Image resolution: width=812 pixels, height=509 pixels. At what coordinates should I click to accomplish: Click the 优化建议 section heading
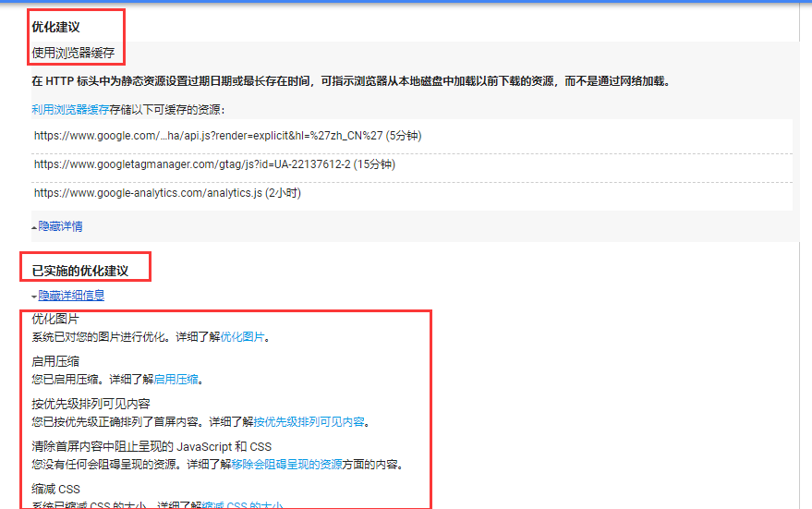click(x=55, y=27)
